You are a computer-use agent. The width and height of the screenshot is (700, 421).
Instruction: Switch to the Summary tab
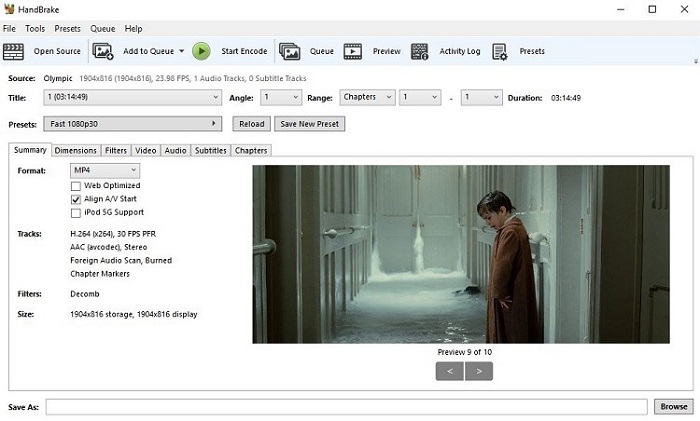coord(30,150)
